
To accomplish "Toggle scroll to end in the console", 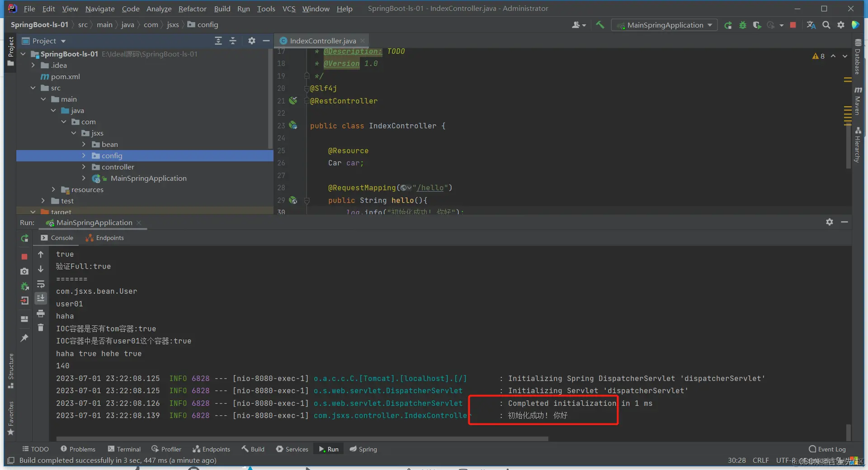I will coord(41,298).
